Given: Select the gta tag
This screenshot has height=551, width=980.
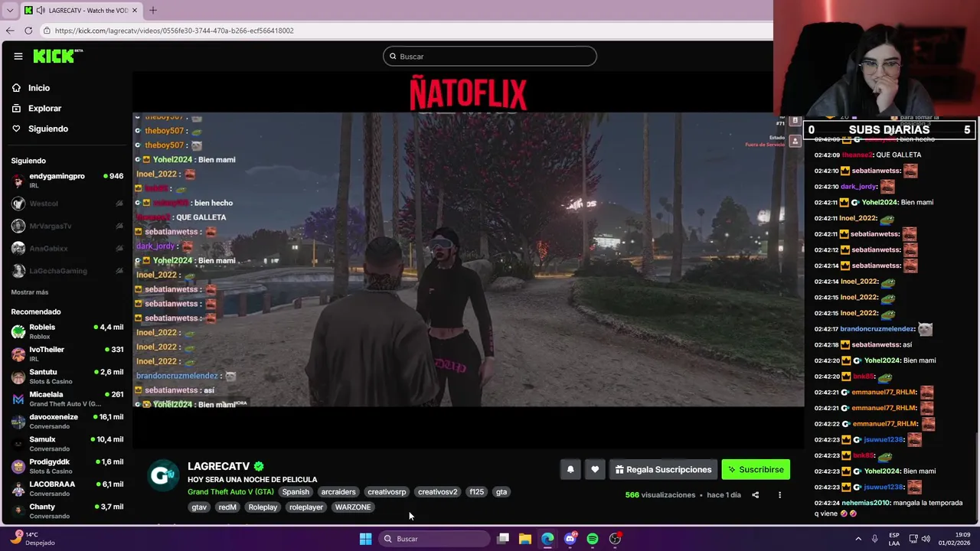Looking at the screenshot, I should (x=501, y=492).
